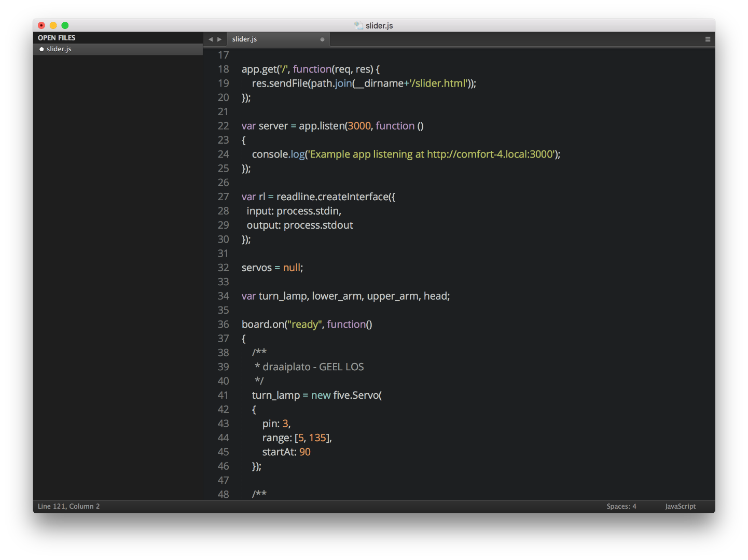This screenshot has height=560, width=748.
Task: Place cursor in the startAt: 90 line
Action: (x=286, y=452)
